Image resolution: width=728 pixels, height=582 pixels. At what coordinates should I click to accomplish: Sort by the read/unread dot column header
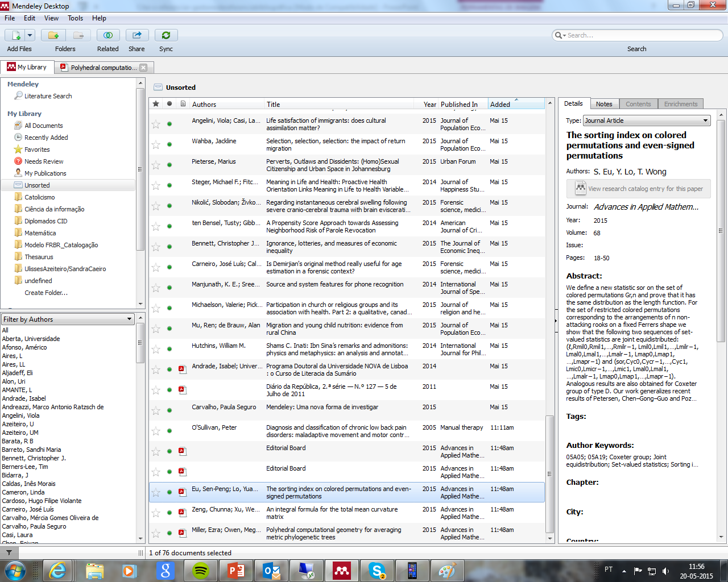pyautogui.click(x=169, y=104)
